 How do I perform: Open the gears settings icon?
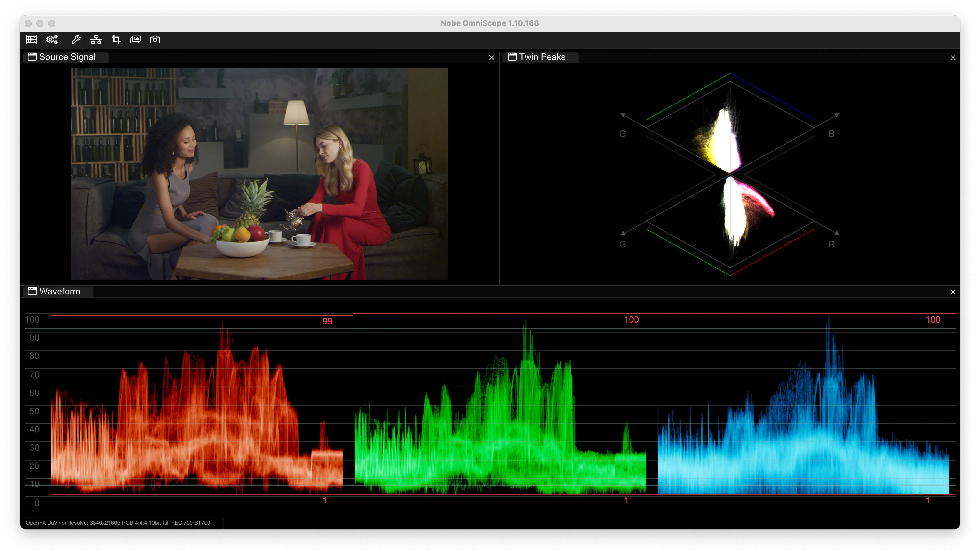click(x=52, y=40)
